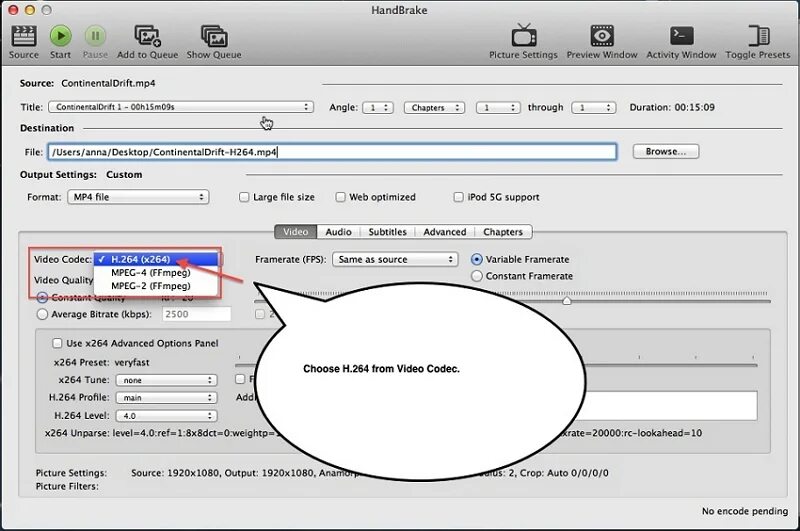
Task: Open the starting chapter dropdown before 'through'
Action: pos(498,108)
